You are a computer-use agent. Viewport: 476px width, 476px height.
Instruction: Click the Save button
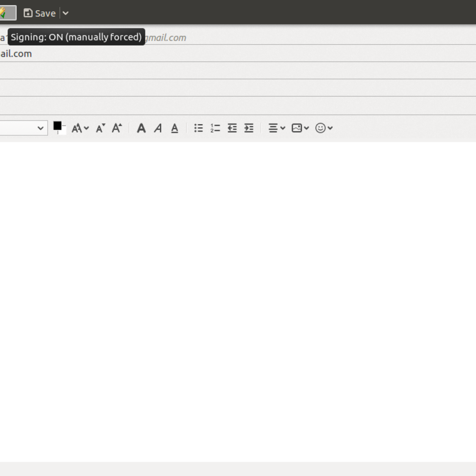click(x=40, y=13)
